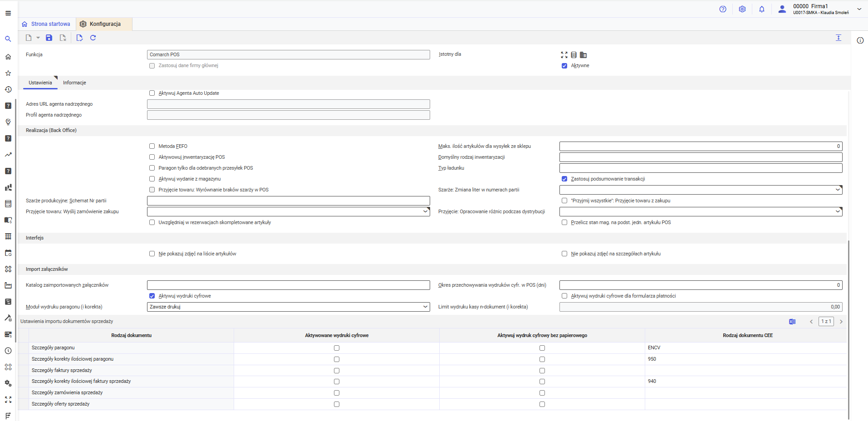Open Przyjęcie towaru: Wyślij zamówienie zakupu dropdown
868x421 pixels.
pyautogui.click(x=425, y=211)
